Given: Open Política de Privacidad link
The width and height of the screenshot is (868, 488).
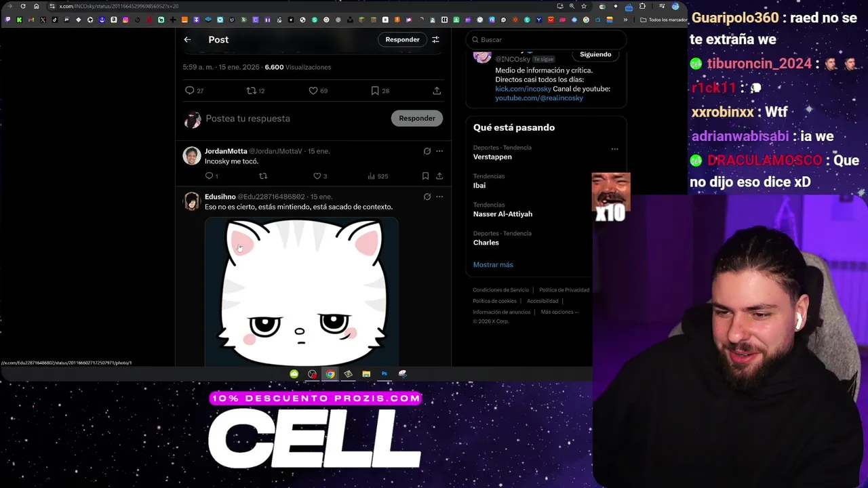Looking at the screenshot, I should (x=564, y=290).
